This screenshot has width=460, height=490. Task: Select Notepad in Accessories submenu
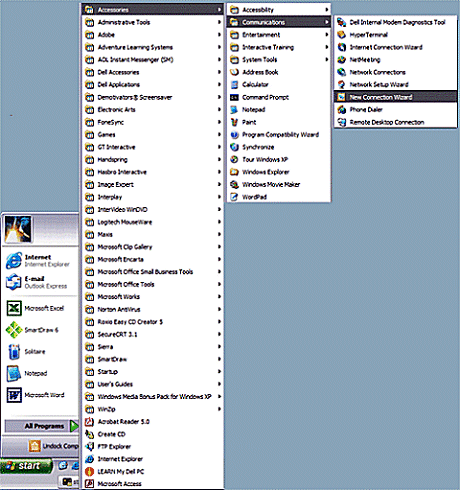pos(279,110)
